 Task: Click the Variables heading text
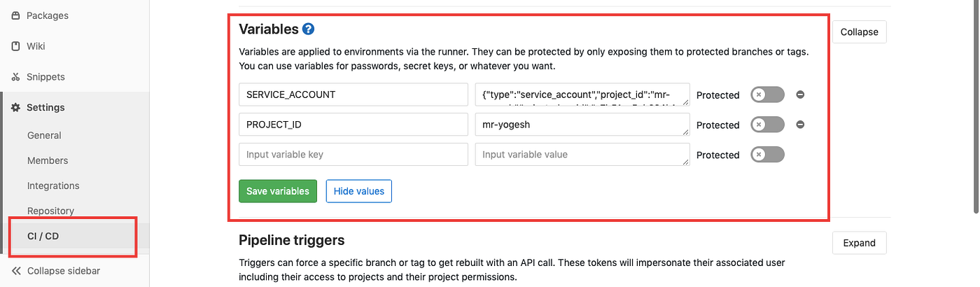coord(269,29)
